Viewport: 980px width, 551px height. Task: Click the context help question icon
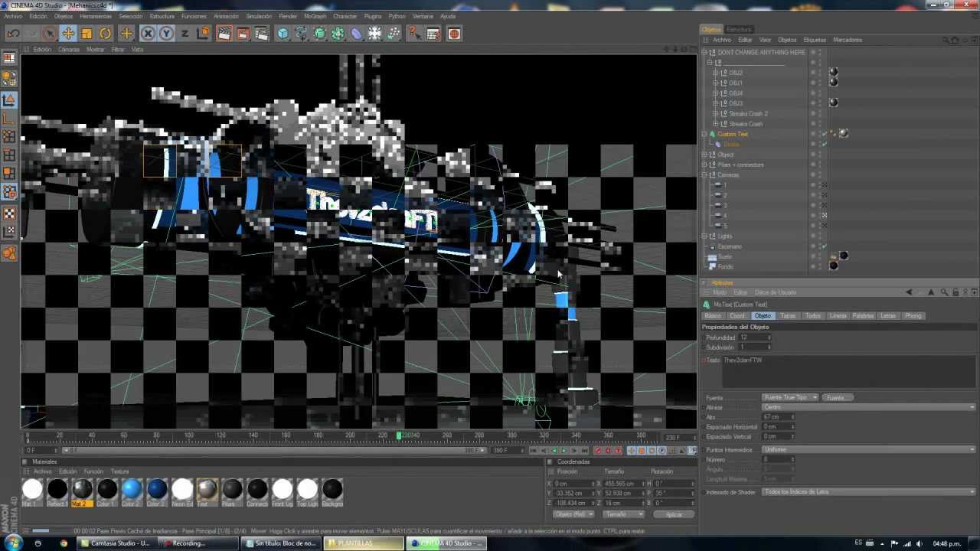(x=414, y=34)
